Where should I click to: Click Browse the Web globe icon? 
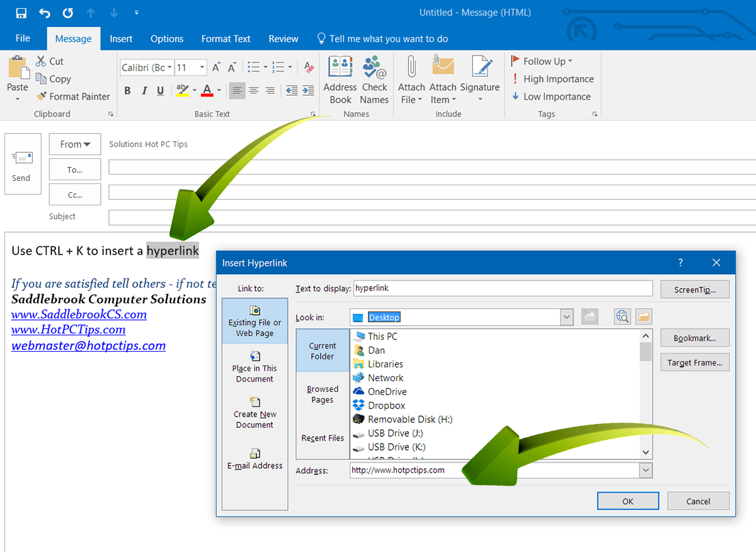(622, 317)
